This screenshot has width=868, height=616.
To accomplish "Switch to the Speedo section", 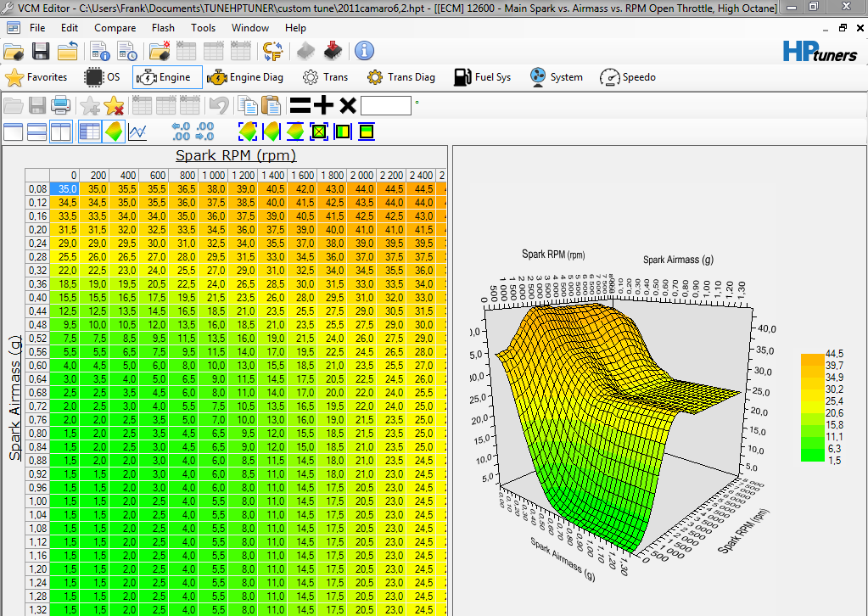I will (x=629, y=77).
